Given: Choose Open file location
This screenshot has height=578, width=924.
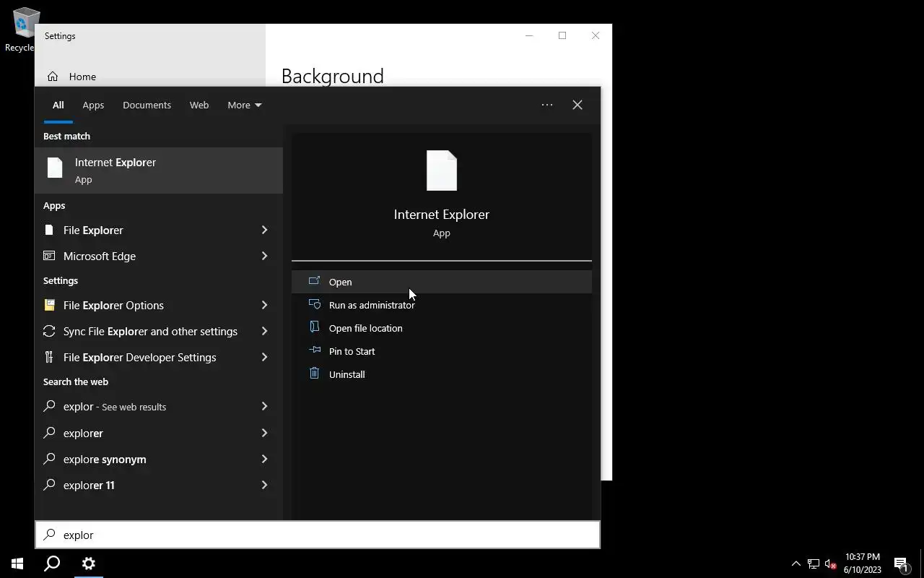Looking at the screenshot, I should point(442,328).
